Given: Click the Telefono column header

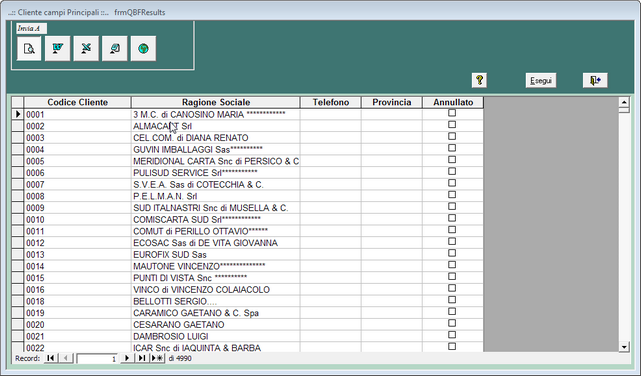Looking at the screenshot, I should coord(331,102).
